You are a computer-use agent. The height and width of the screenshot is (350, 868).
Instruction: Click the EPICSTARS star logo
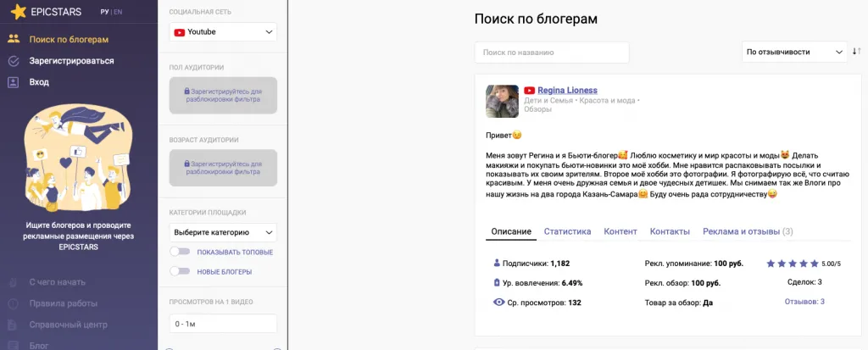(x=19, y=12)
